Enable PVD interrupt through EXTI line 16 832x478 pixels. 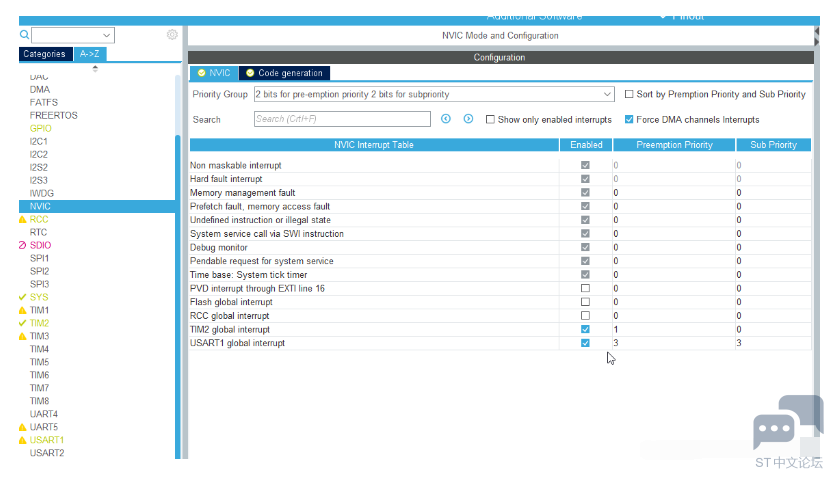point(585,289)
